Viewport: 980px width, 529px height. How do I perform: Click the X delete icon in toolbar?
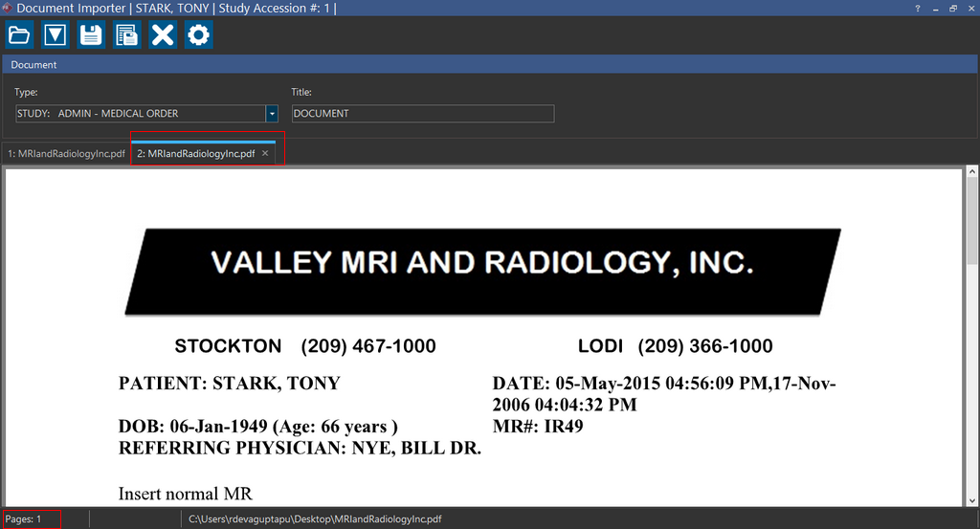pos(163,35)
